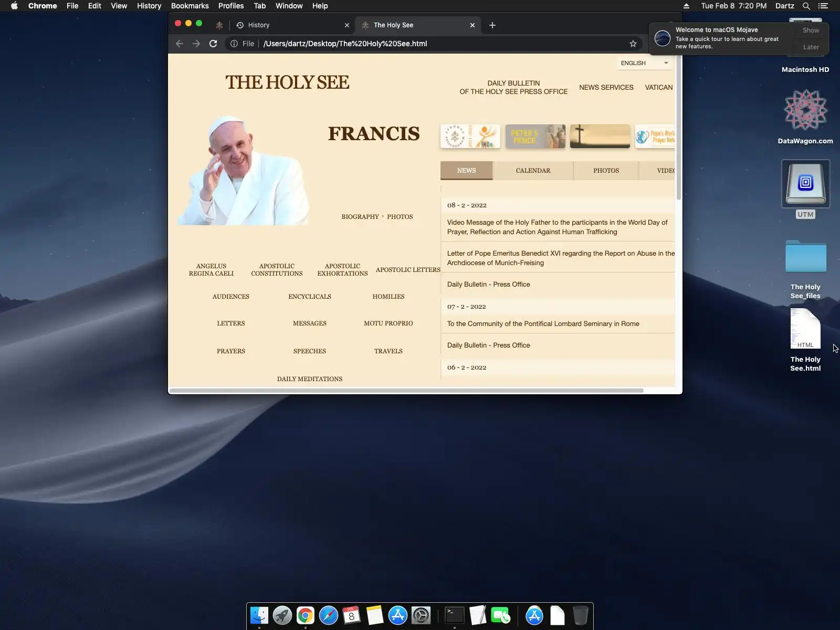Viewport: 840px width, 630px height.
Task: Click the page's horizontal scrollbar
Action: tap(406, 391)
